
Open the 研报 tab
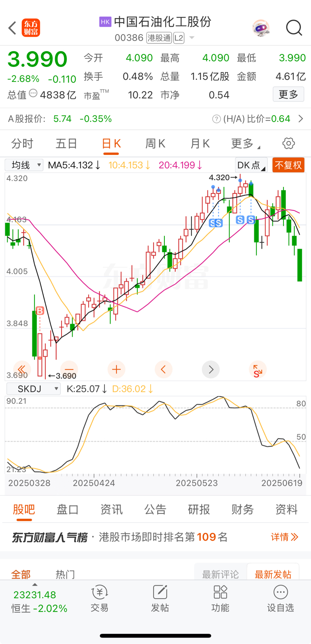[x=199, y=509]
